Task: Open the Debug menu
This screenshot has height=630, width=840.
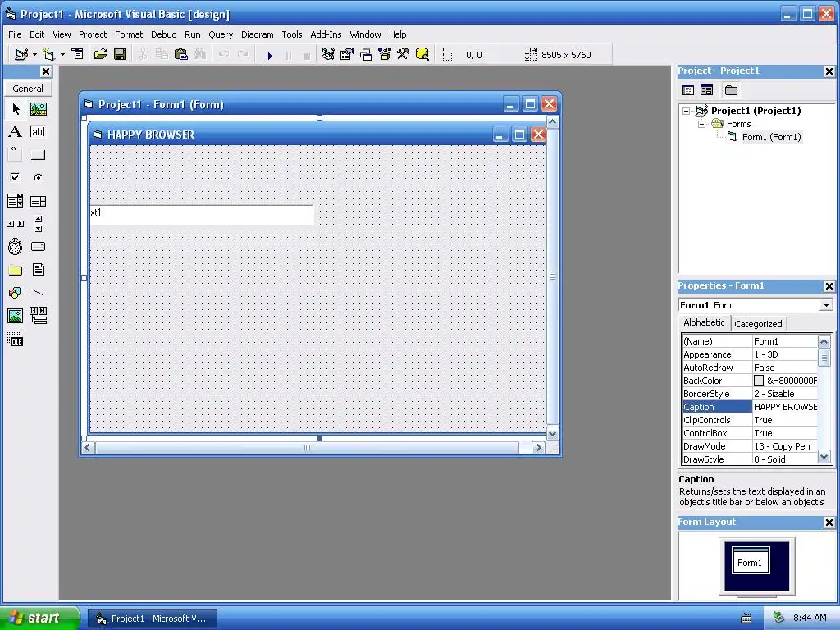Action: click(x=163, y=34)
